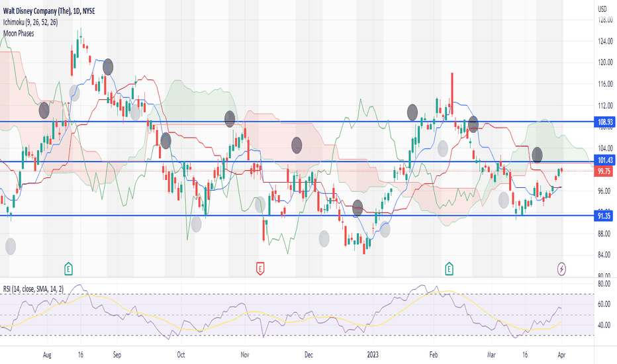The height and width of the screenshot is (364, 617).
Task: Click the 112.00 price axis value
Action: [605, 105]
